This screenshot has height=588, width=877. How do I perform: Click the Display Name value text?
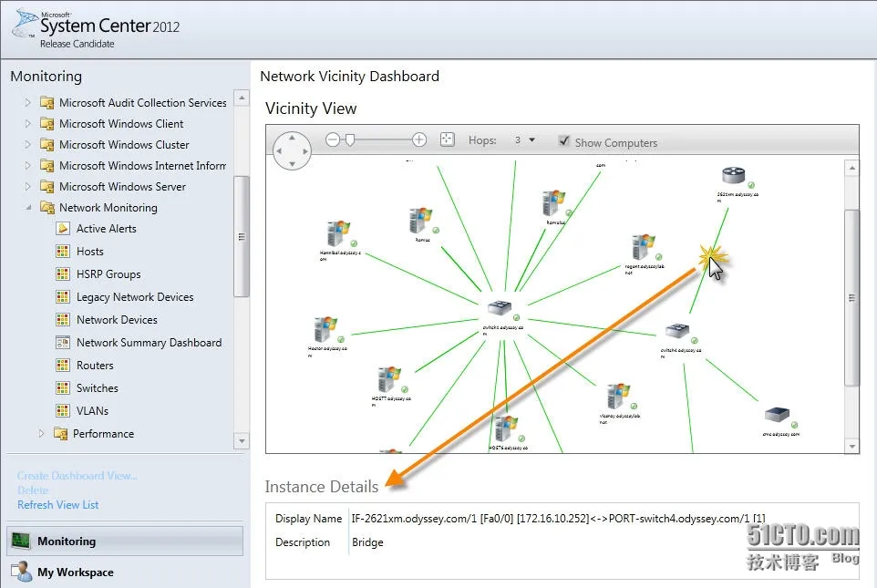click(558, 519)
